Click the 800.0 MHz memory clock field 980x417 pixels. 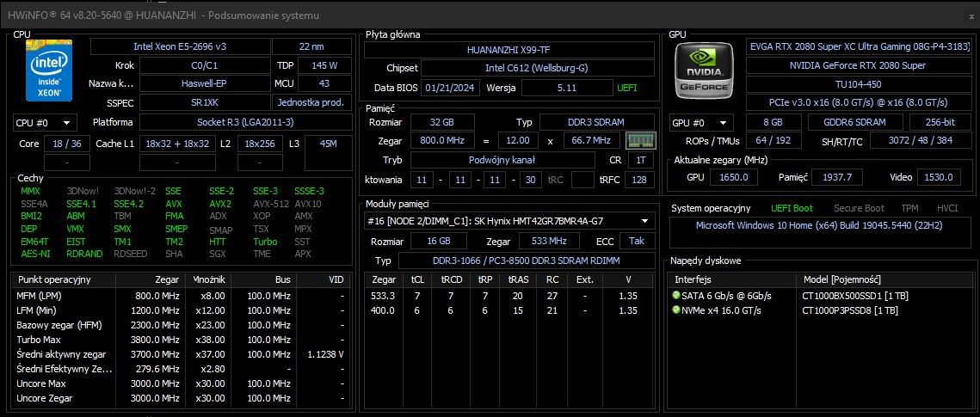click(442, 140)
